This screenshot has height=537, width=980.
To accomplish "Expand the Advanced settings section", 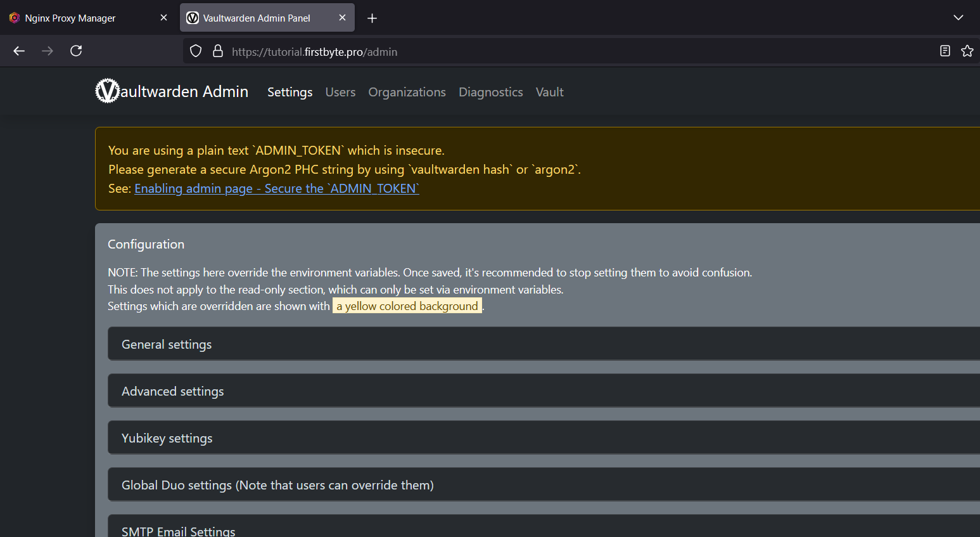I will click(172, 391).
